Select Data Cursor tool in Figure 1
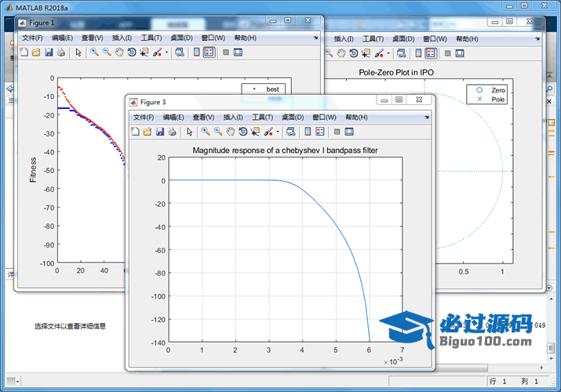 [x=144, y=53]
